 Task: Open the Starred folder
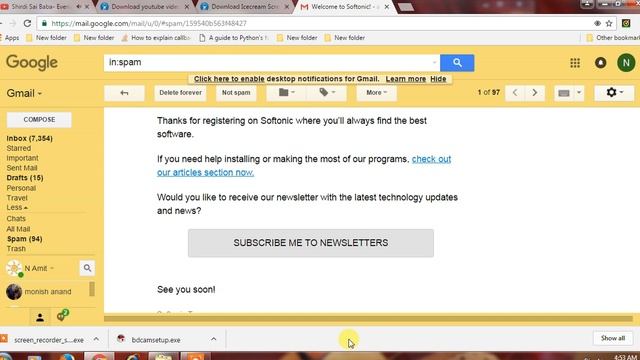(19, 148)
